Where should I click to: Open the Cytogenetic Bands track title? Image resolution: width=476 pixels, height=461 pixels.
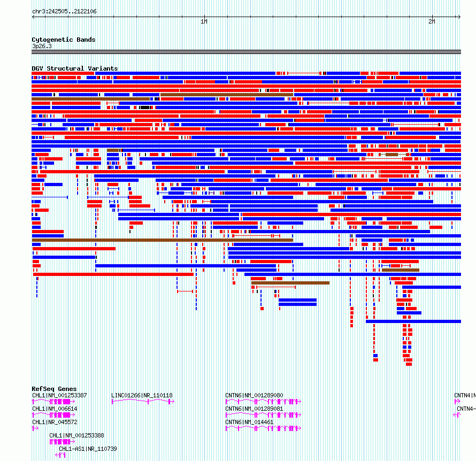tap(64, 40)
